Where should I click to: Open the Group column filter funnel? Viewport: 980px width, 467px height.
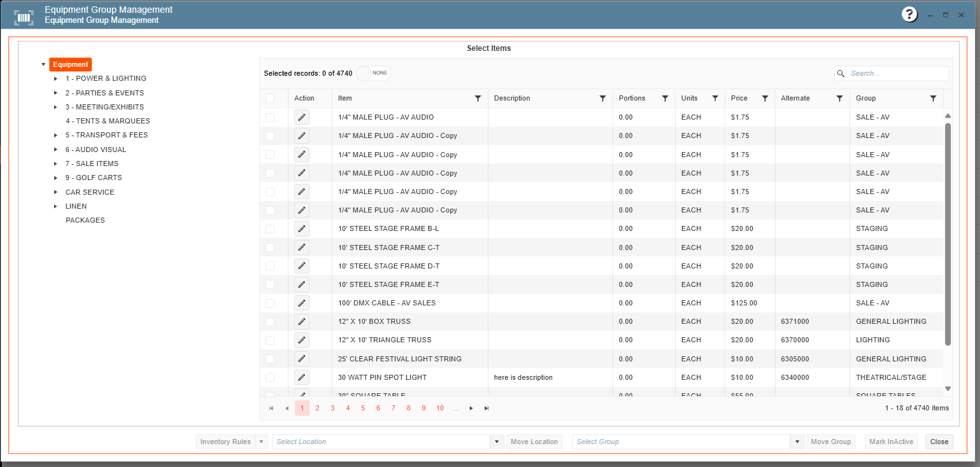(x=933, y=99)
